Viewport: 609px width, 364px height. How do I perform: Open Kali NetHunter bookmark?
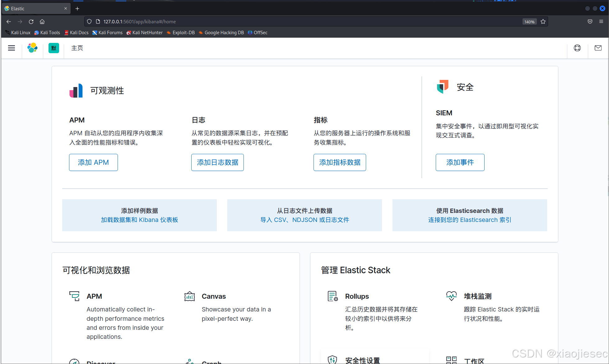click(x=144, y=32)
